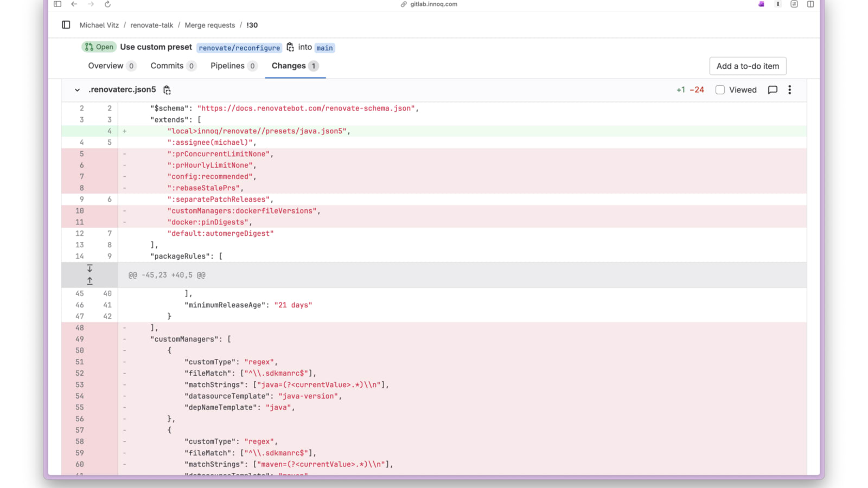Click the +1 additions count

(681, 90)
